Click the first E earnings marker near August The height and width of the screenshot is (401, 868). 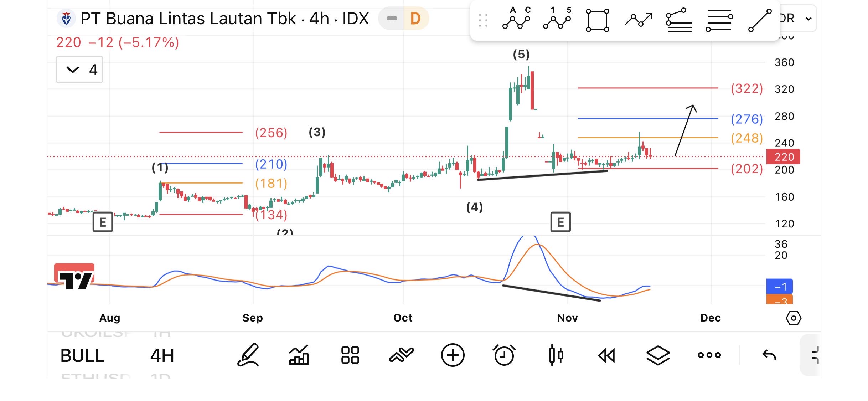click(x=103, y=222)
